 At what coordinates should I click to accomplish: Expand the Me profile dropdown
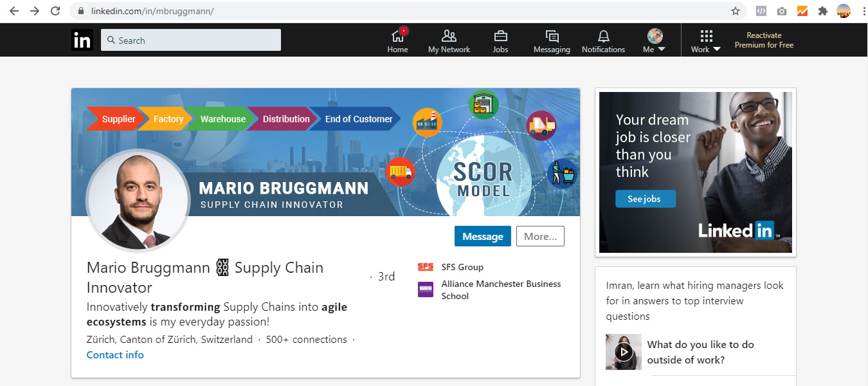tap(655, 41)
